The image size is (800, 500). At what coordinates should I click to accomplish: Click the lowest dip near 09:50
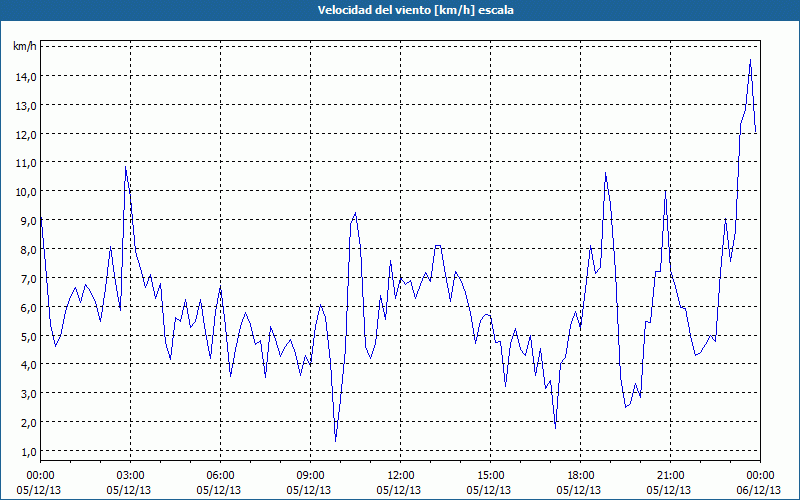point(335,440)
